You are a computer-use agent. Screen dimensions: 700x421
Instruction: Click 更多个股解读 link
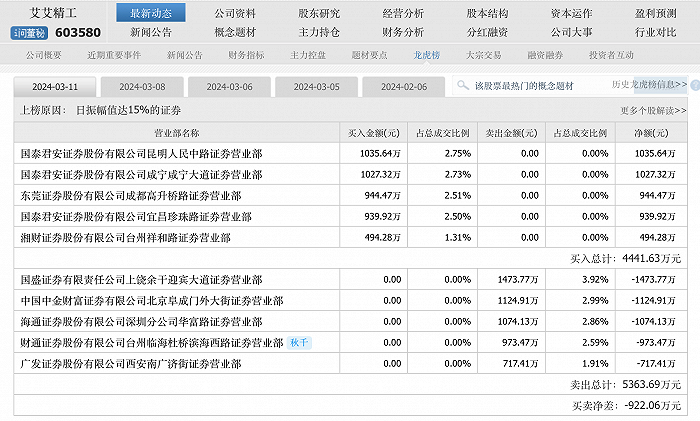(653, 110)
